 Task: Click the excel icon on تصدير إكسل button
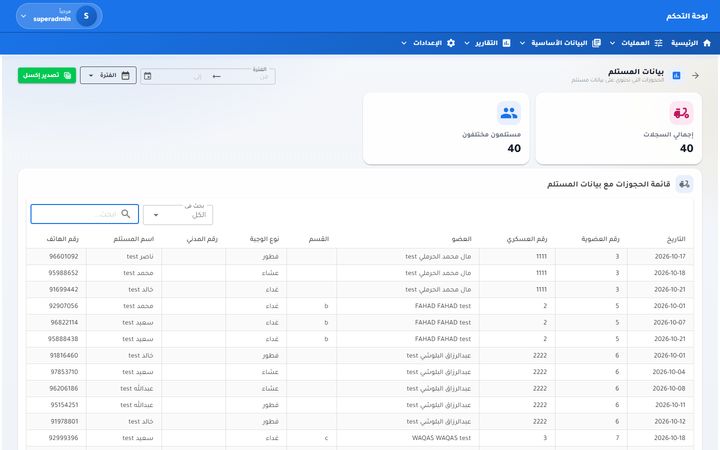(x=68, y=75)
